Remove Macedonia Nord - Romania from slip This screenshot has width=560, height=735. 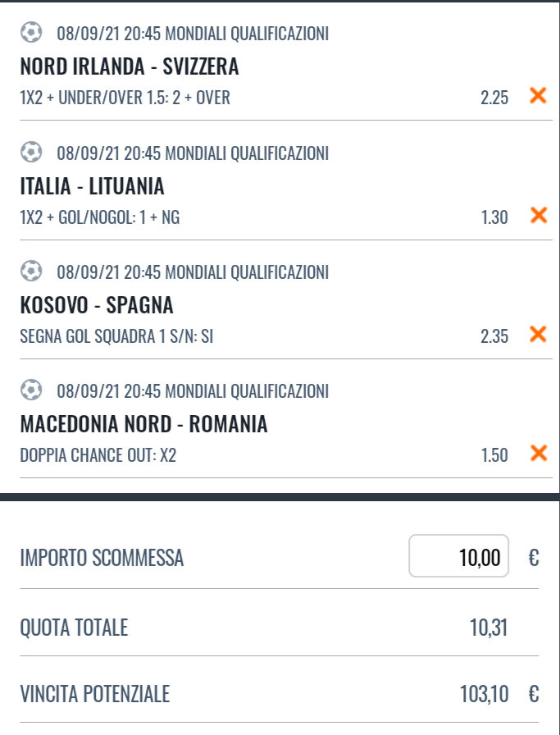[x=539, y=454]
